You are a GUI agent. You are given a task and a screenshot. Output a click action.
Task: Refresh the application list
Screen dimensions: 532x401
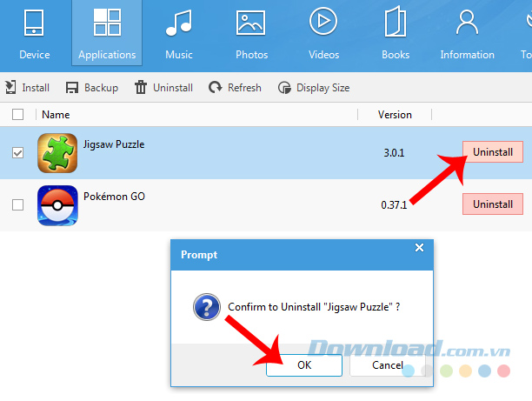click(x=235, y=88)
